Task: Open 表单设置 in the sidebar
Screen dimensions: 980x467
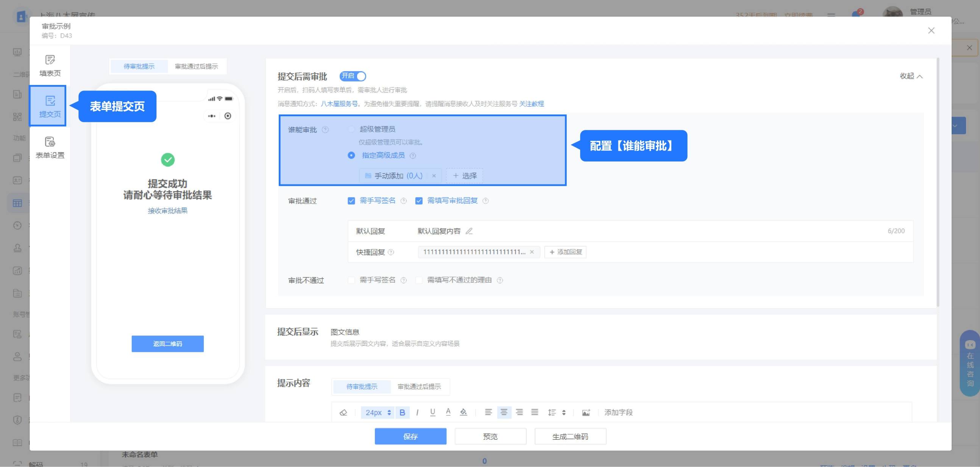Action: tap(50, 147)
